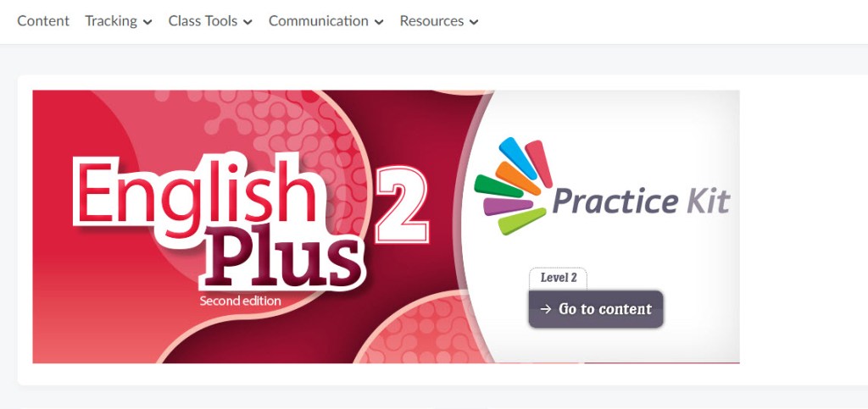Select the Level 2 tab label

pyautogui.click(x=558, y=278)
